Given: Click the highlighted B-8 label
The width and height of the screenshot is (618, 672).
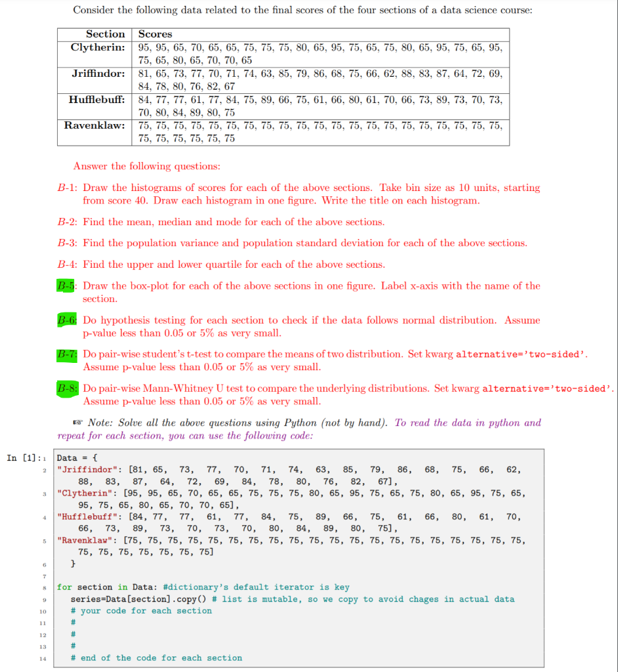Looking at the screenshot, I should tap(68, 388).
